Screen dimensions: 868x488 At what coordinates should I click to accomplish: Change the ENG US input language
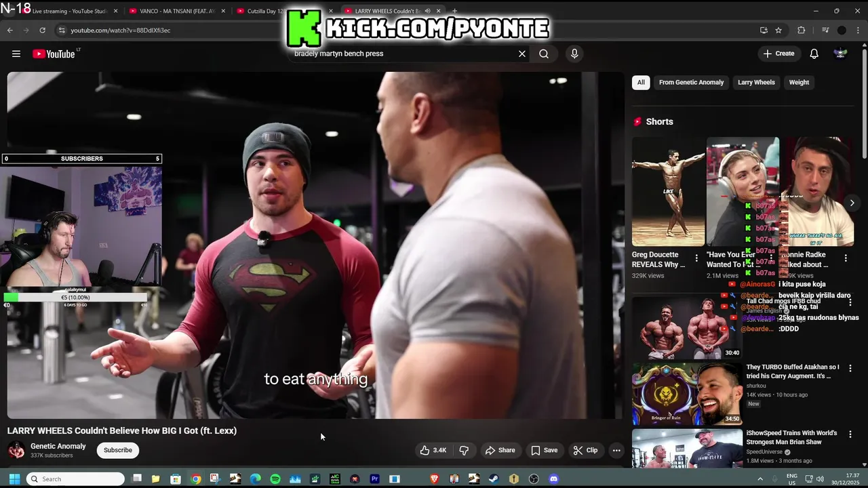coord(792,479)
